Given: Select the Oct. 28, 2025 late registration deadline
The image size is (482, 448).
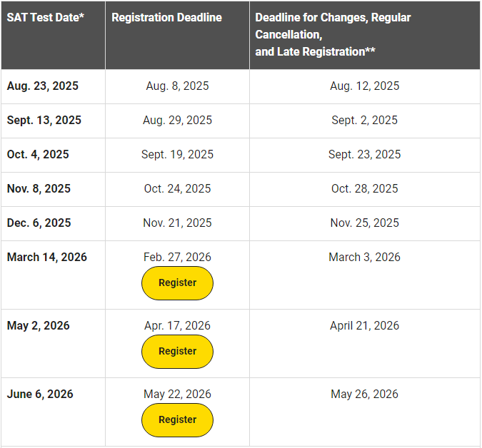Looking at the screenshot, I should coord(364,188).
